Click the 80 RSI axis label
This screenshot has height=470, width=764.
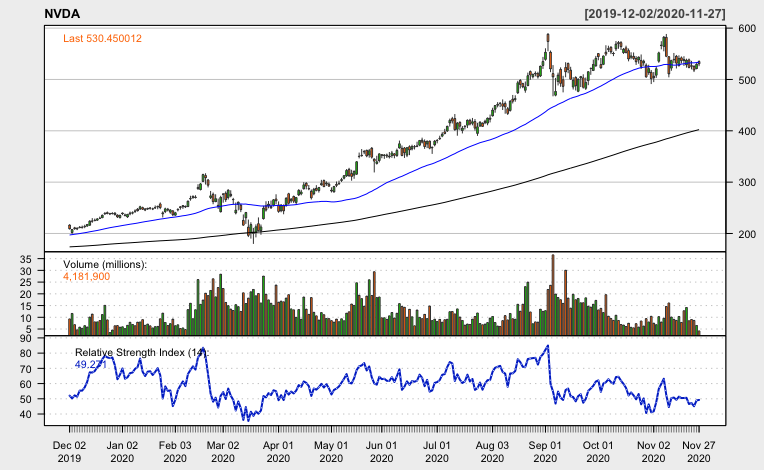point(25,354)
